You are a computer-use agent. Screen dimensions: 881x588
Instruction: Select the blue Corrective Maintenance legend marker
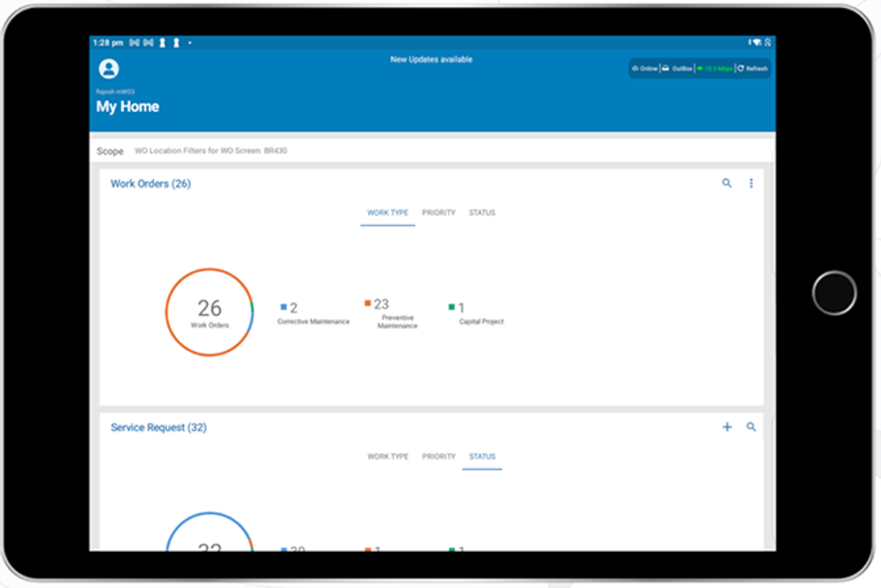tap(283, 306)
